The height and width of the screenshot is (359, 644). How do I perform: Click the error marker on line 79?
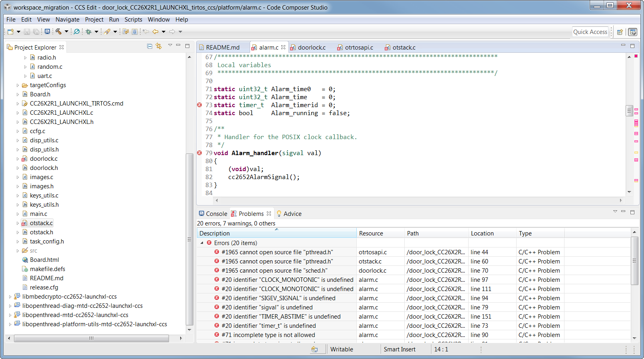point(199,153)
